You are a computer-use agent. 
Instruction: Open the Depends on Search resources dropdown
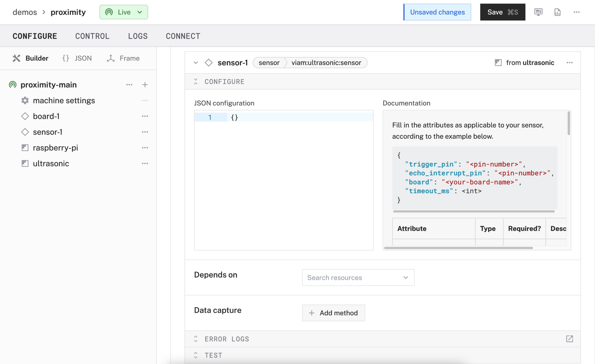click(x=358, y=278)
